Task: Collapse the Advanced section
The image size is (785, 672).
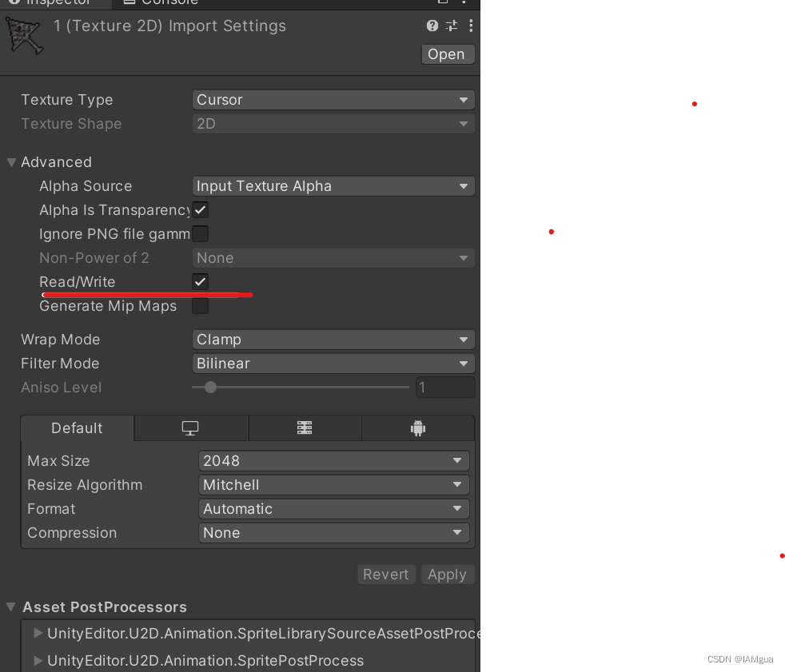Action: tap(11, 161)
